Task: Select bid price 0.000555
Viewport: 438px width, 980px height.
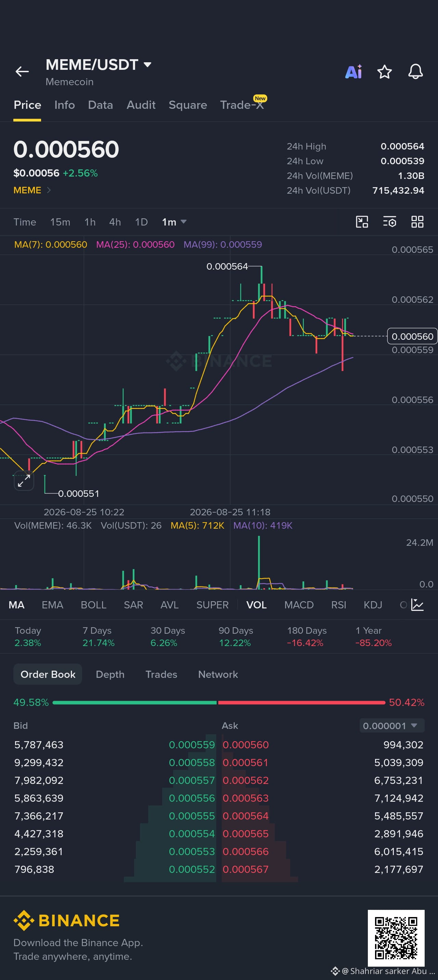Action: click(192, 816)
